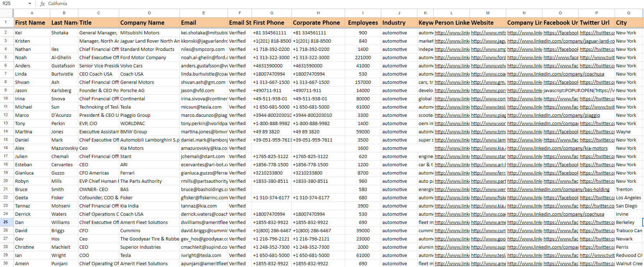Open the bas-holding LinkedIn company link
Viewport: 644px width, 267px height.
coord(558,189)
